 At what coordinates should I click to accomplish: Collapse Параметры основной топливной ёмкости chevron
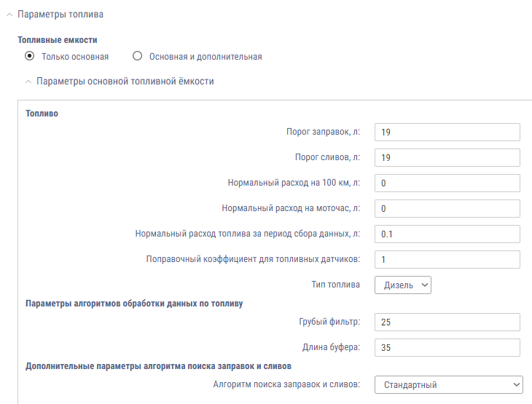coord(28,82)
